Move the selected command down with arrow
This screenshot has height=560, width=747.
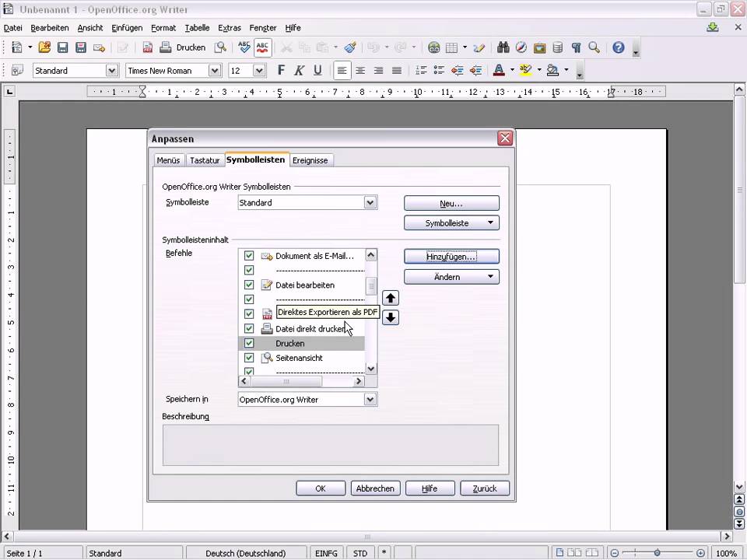(x=391, y=317)
